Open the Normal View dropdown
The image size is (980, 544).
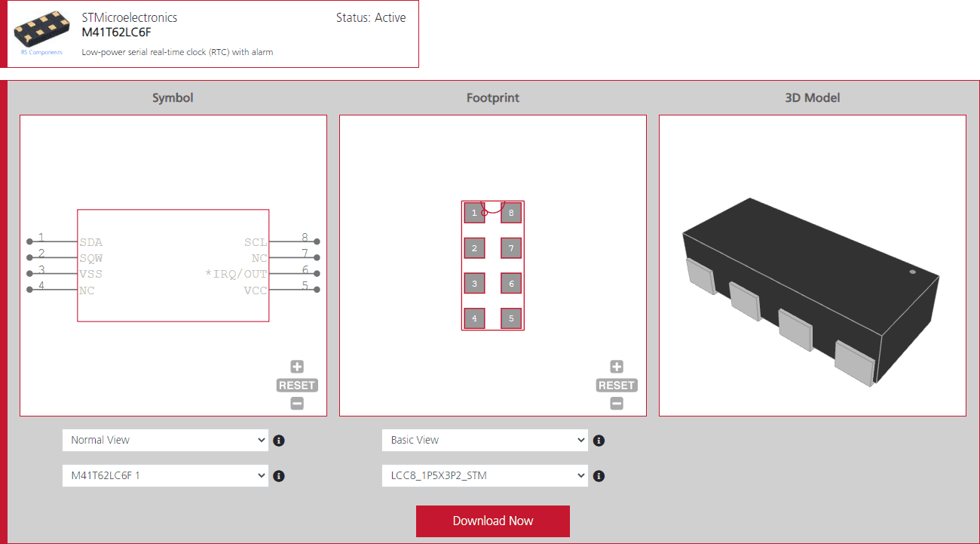point(165,440)
